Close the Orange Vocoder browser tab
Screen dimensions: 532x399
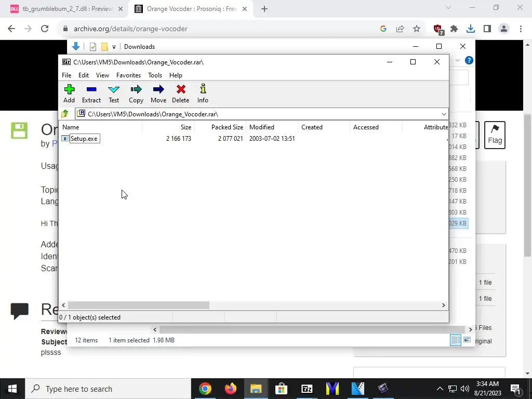click(245, 9)
